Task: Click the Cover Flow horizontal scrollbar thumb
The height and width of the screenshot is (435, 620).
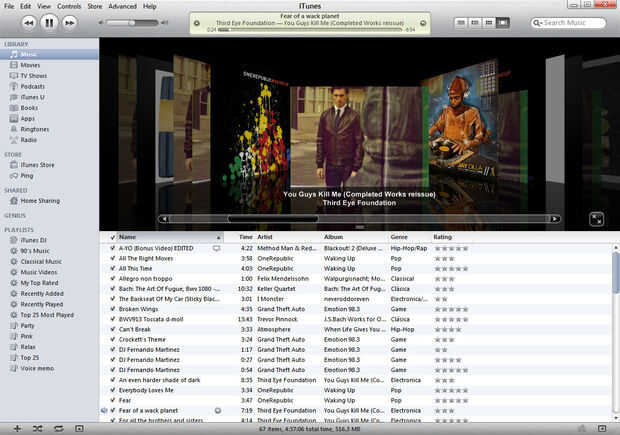Action: coord(273,219)
